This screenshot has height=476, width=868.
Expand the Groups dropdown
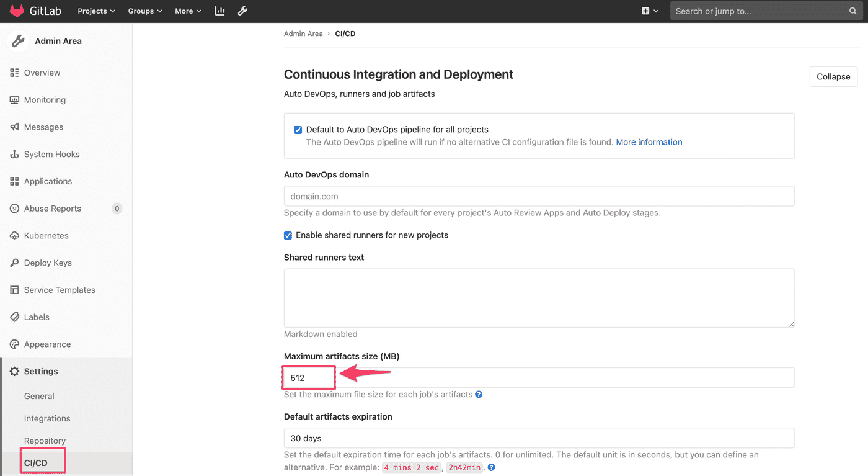click(x=144, y=11)
